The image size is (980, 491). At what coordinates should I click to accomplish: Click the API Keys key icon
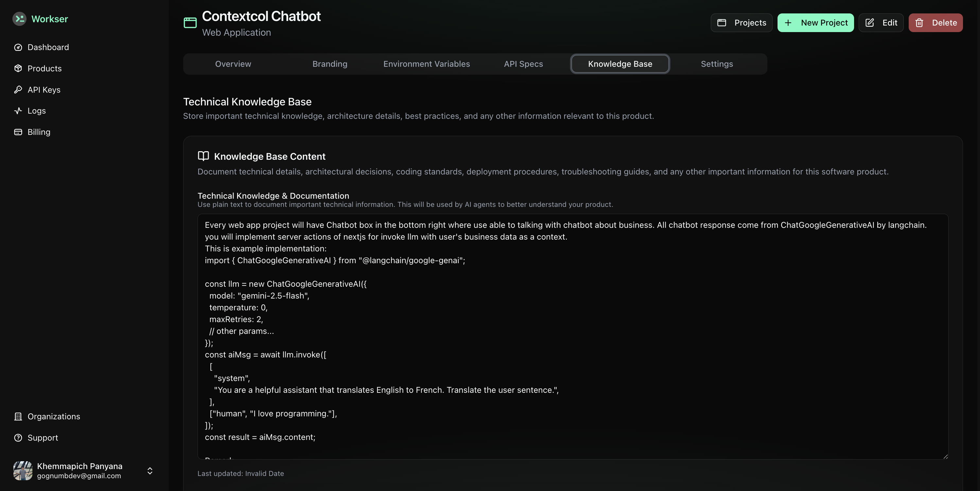click(19, 89)
